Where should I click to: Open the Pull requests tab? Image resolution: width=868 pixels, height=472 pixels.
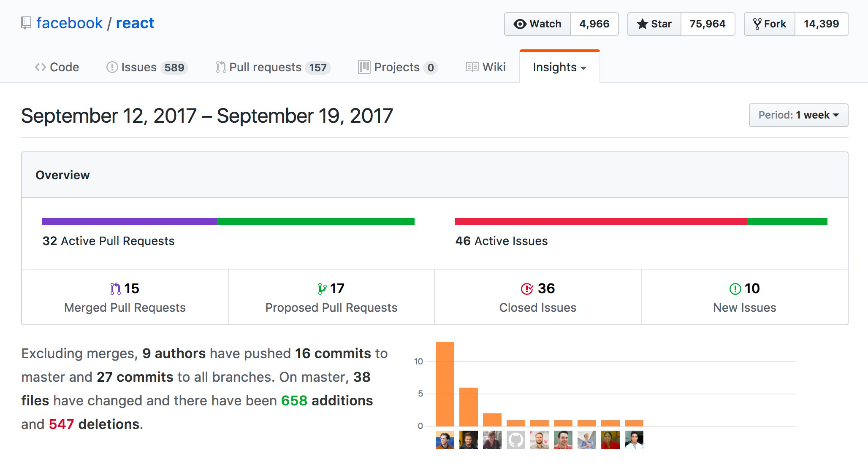click(273, 67)
